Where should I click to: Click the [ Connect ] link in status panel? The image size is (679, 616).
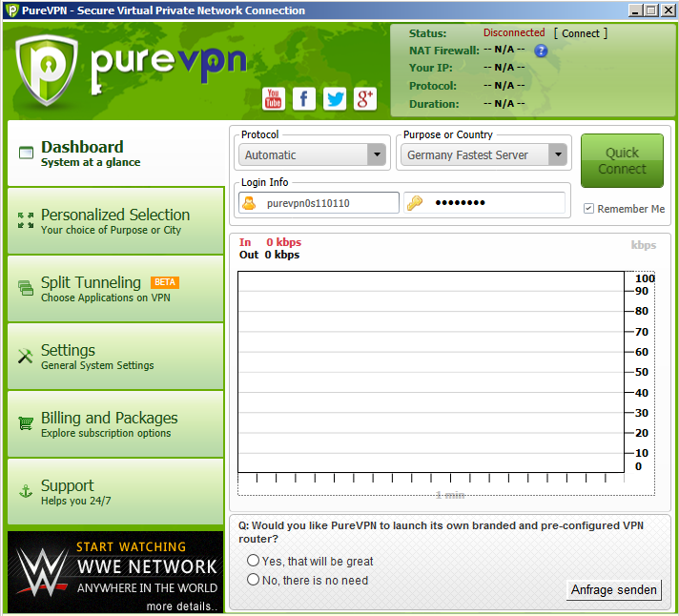(x=581, y=33)
